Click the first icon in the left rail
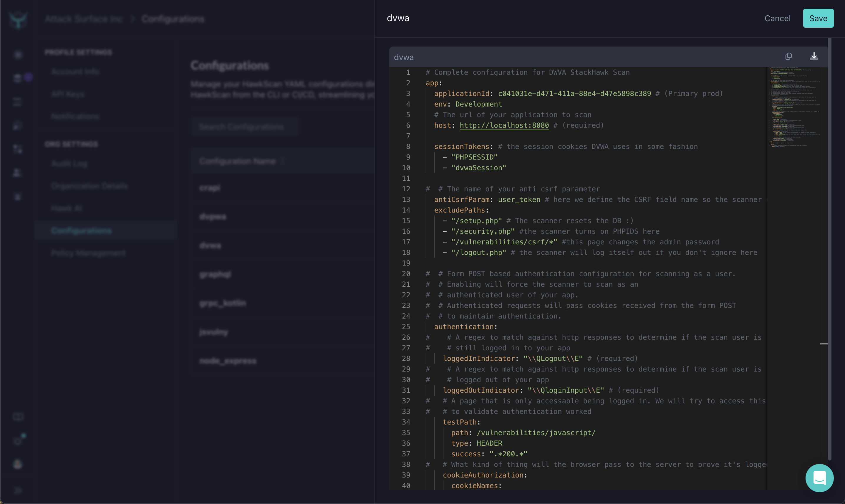 18,55
